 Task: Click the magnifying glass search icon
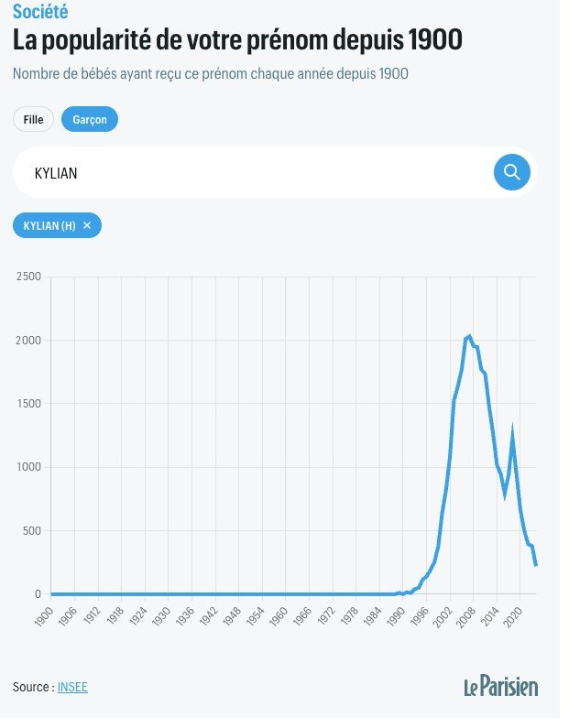[x=520, y=175]
